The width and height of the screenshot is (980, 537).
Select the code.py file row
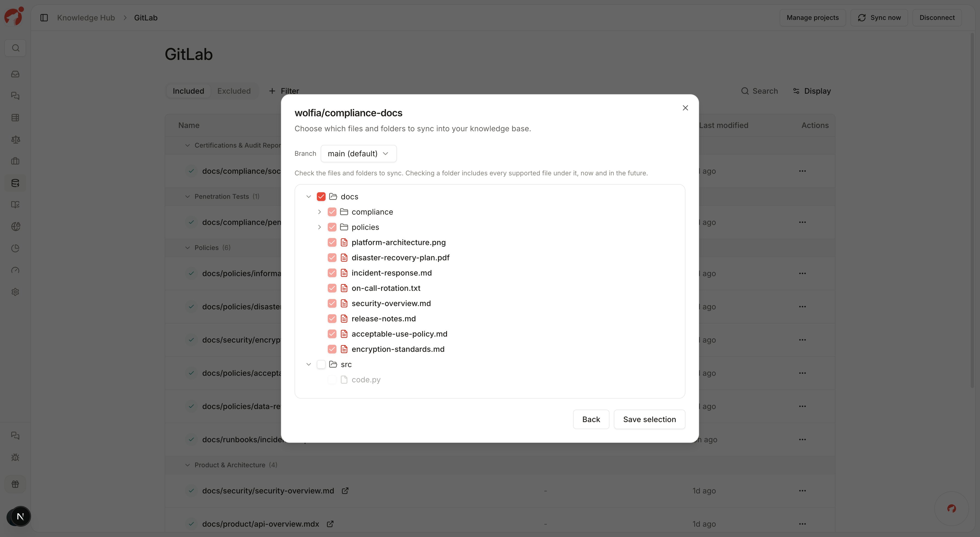[366, 380]
